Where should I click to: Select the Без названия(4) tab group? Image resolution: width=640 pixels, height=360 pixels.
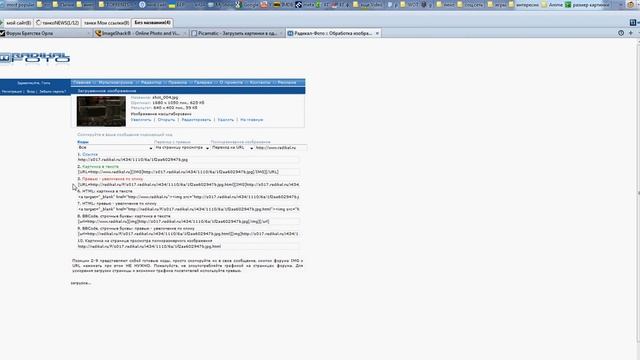[x=153, y=22]
